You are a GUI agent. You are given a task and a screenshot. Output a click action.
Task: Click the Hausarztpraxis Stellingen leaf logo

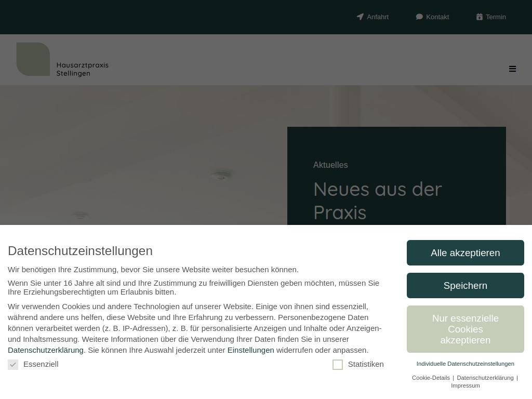tap(33, 59)
